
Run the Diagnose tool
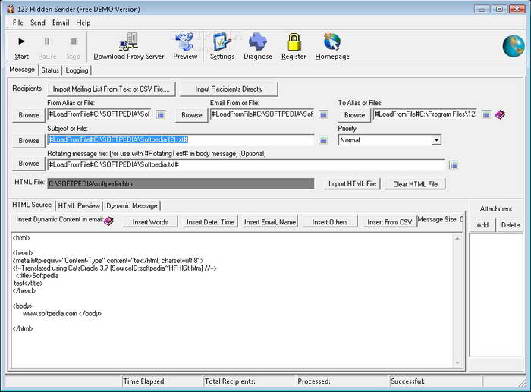click(258, 42)
